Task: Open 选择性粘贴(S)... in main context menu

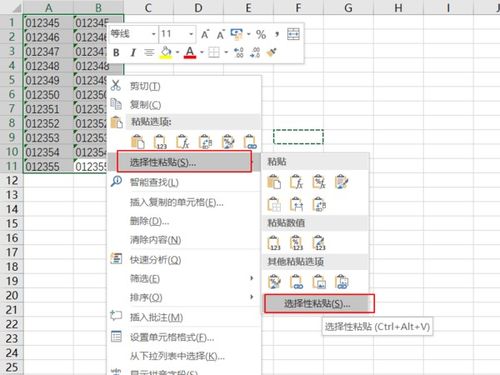Action: point(184,162)
